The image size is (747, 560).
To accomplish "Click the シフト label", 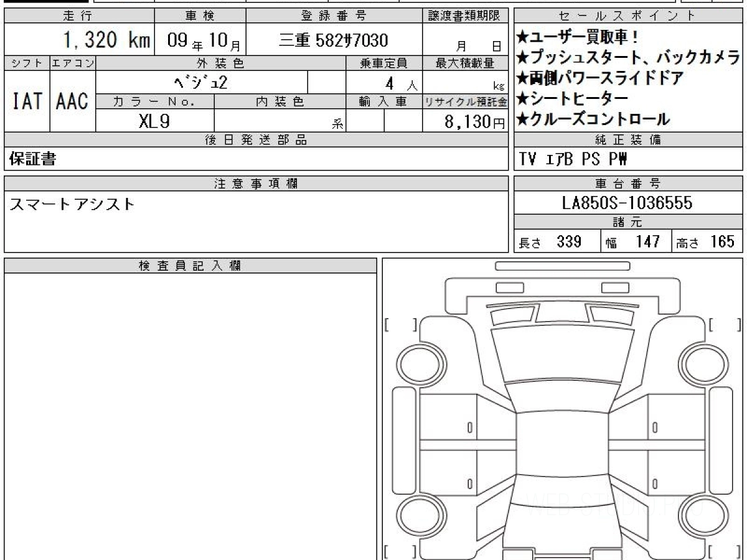I will 27,63.
